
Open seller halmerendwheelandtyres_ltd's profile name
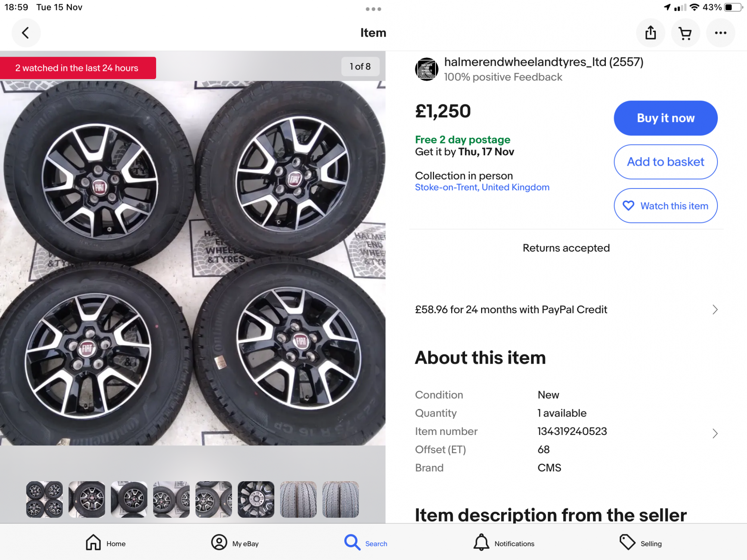(543, 62)
